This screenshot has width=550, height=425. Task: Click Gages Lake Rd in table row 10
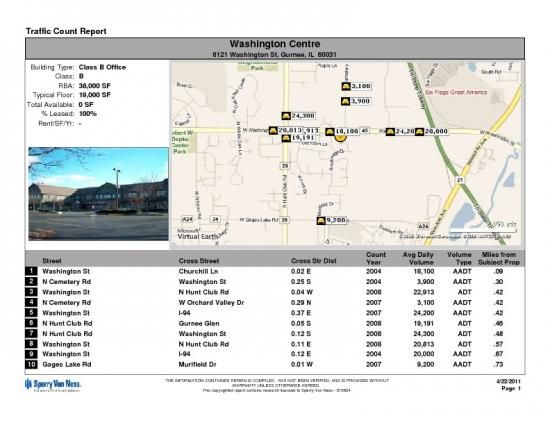pyautogui.click(x=67, y=365)
